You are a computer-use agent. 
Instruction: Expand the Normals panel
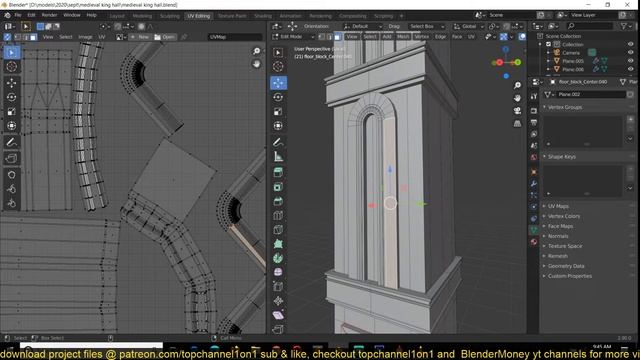[558, 236]
